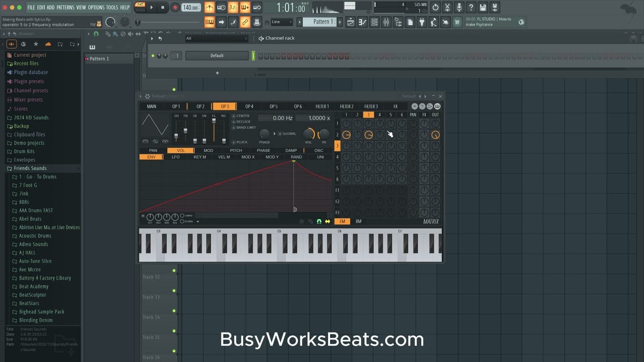Open the PATTERNS menu
Screen dimensions: 644x362
click(65, 8)
